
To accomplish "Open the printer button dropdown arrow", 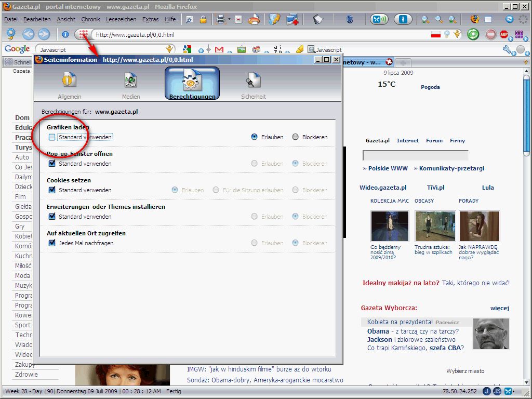I will pyautogui.click(x=229, y=19).
